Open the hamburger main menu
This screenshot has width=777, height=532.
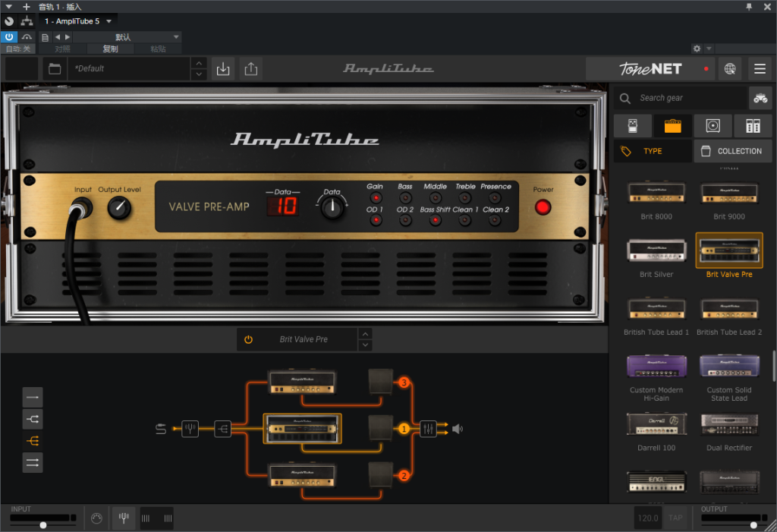tap(760, 69)
